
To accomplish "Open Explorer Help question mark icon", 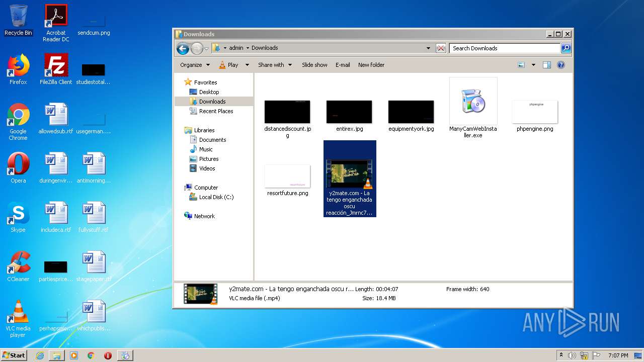I will click(561, 65).
